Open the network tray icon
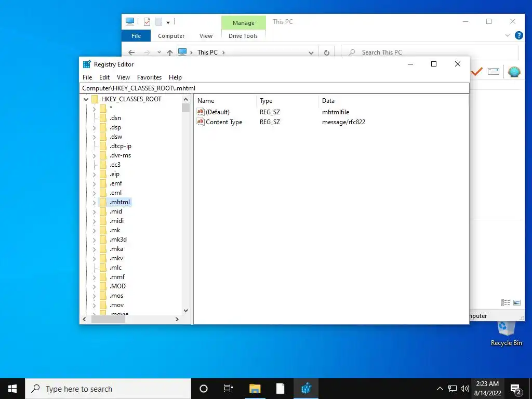This screenshot has height=399, width=532. pos(453,389)
